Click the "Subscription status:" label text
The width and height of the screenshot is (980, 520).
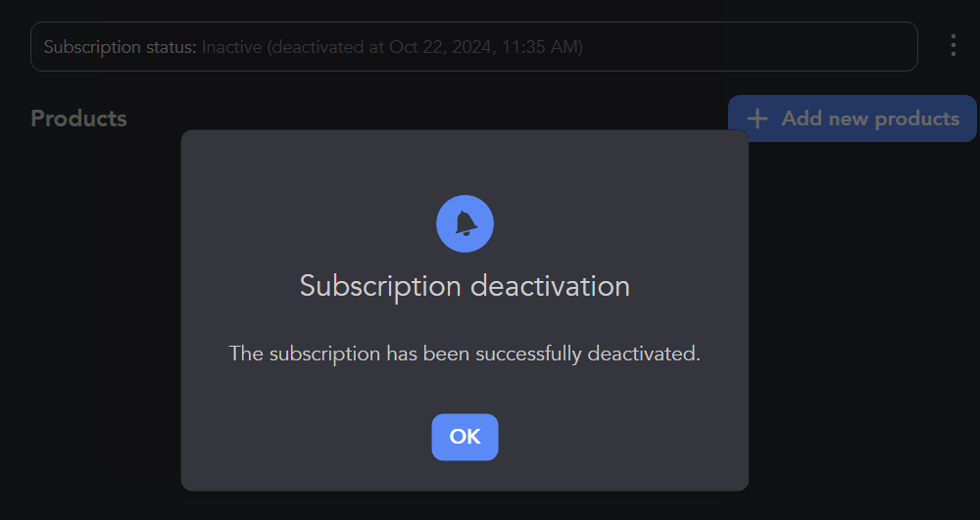(x=120, y=47)
